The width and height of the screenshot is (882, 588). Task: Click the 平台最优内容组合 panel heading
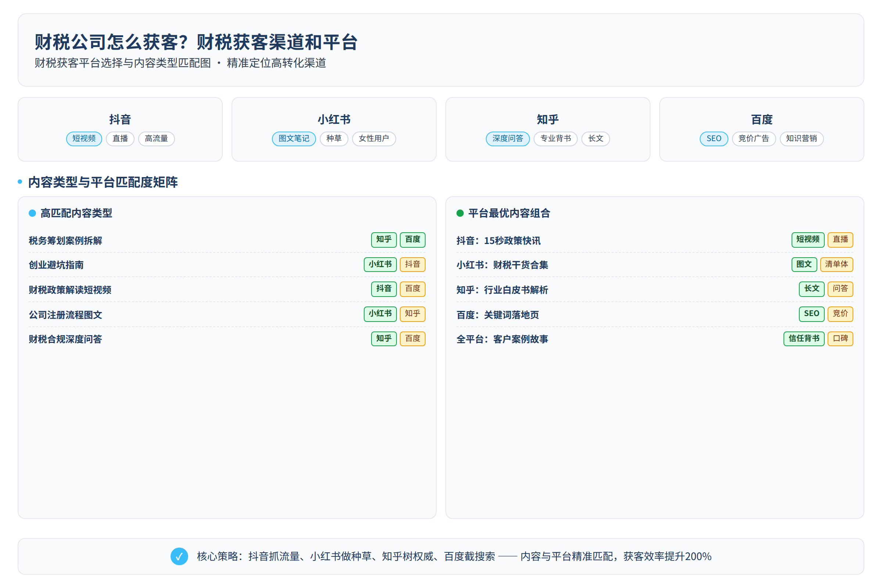pos(509,214)
